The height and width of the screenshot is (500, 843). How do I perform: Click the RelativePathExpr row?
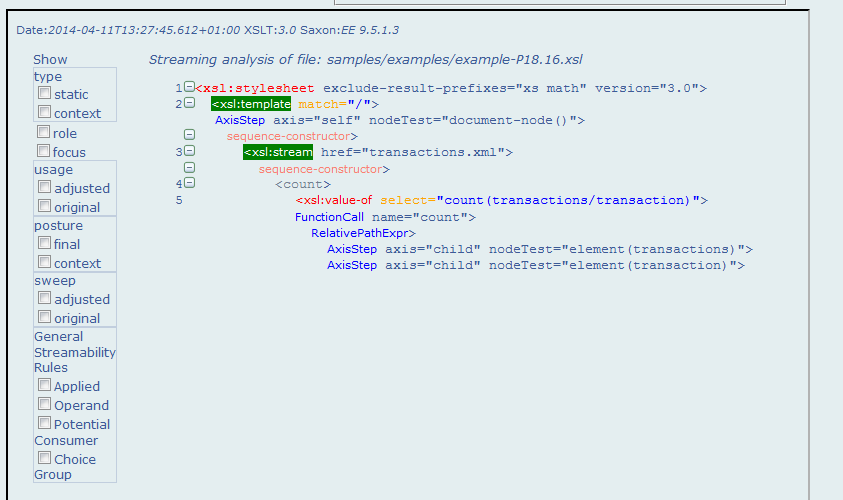[363, 233]
